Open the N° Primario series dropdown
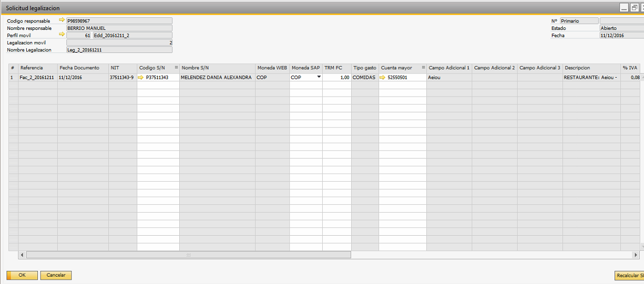This screenshot has height=284, width=644. coord(579,21)
